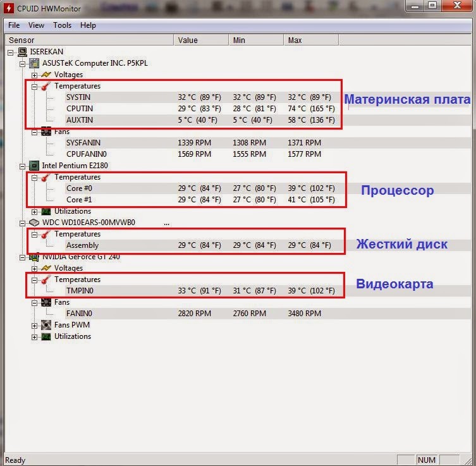The height and width of the screenshot is (466, 476).
Task: Collapse the motherboard Temperatures node
Action: point(34,87)
